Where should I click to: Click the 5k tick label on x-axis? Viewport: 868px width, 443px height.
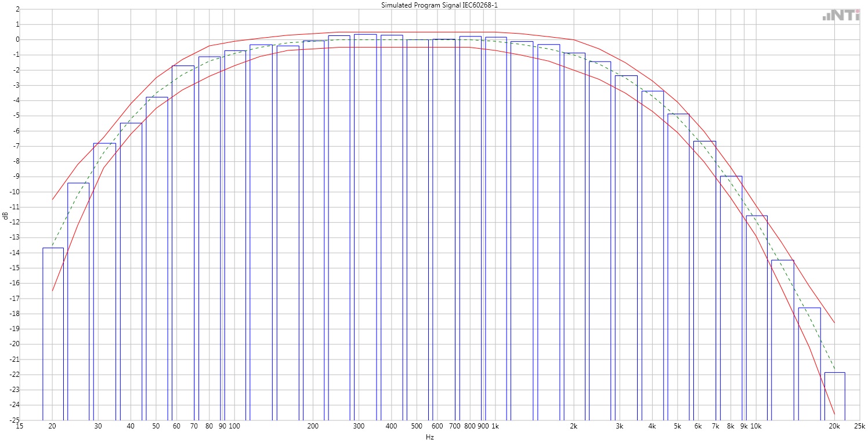[x=677, y=426]
